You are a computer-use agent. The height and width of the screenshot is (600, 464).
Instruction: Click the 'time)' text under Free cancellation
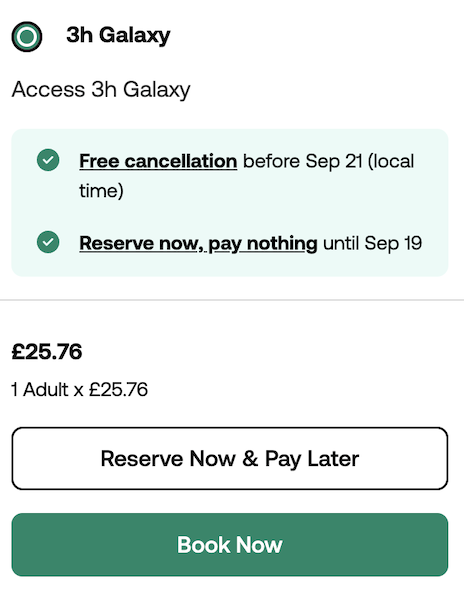click(101, 191)
